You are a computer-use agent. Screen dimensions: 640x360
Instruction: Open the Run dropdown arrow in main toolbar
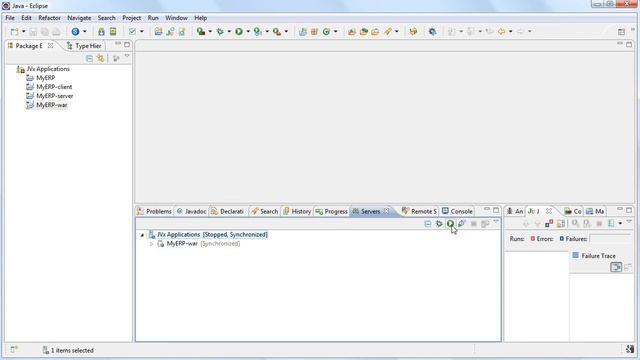(248, 31)
